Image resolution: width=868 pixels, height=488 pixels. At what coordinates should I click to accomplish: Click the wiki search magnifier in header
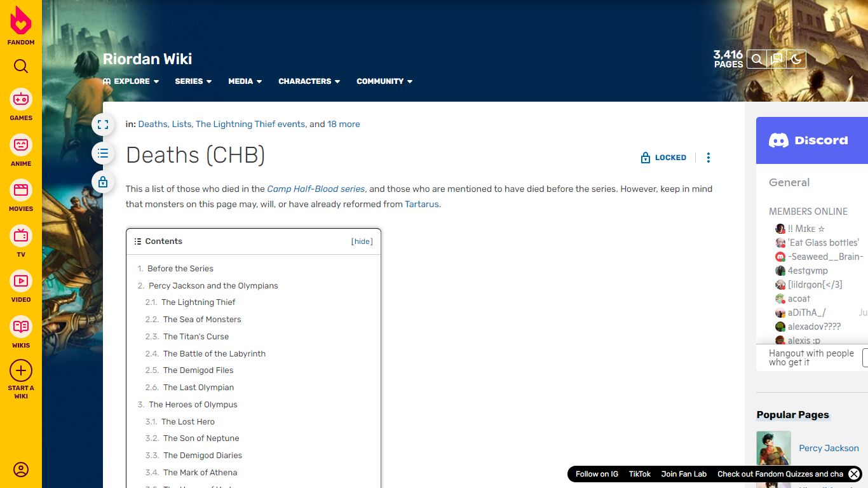[x=757, y=60]
